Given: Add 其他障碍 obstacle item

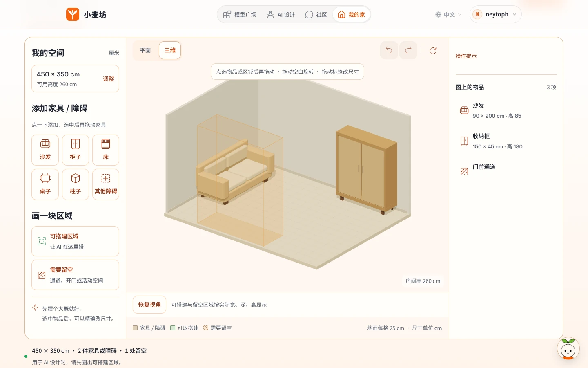Looking at the screenshot, I should [106, 184].
